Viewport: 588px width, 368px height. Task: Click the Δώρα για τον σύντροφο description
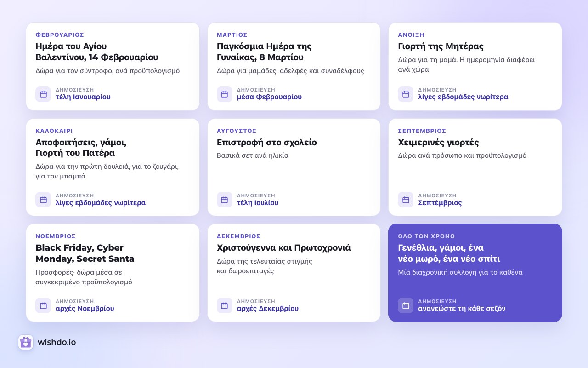tap(107, 71)
